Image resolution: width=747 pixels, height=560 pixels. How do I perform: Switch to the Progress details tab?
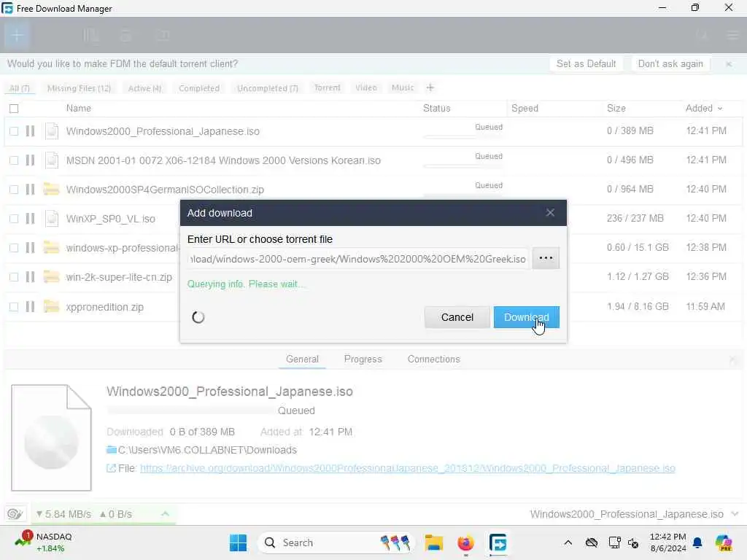[x=363, y=359]
